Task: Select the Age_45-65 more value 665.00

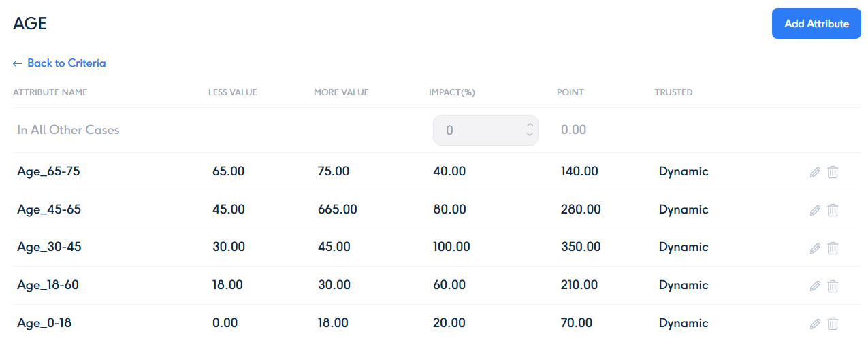Action: 337,209
